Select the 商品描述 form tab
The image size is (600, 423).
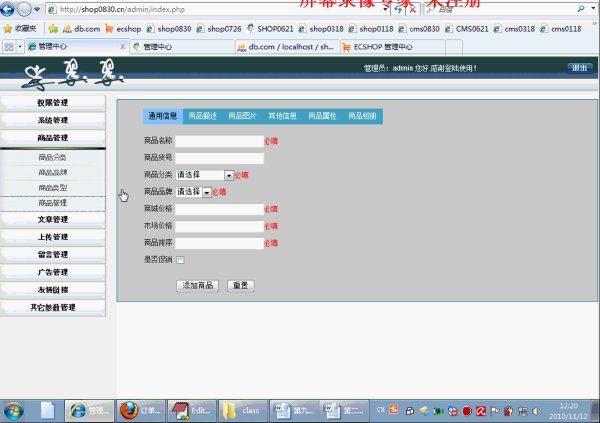point(202,116)
